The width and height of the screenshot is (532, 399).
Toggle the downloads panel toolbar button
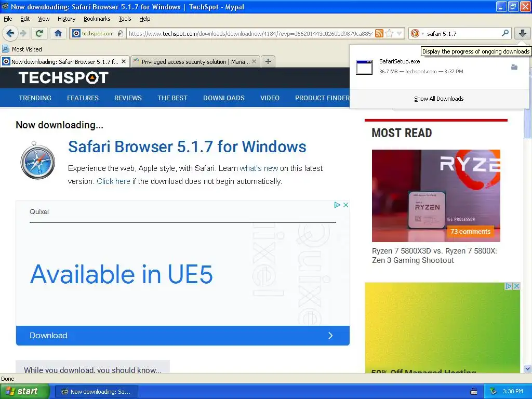point(523,33)
